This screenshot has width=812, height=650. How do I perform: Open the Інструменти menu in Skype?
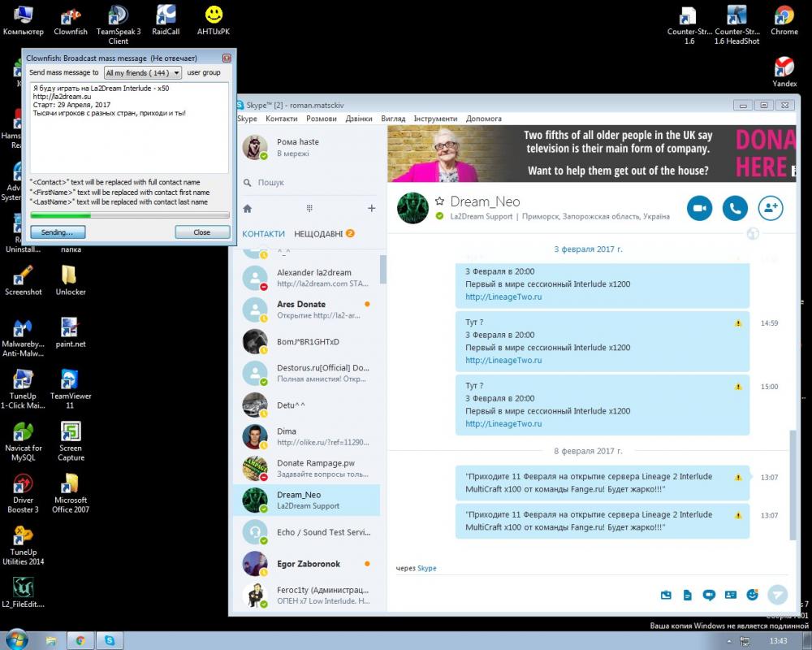click(x=435, y=119)
